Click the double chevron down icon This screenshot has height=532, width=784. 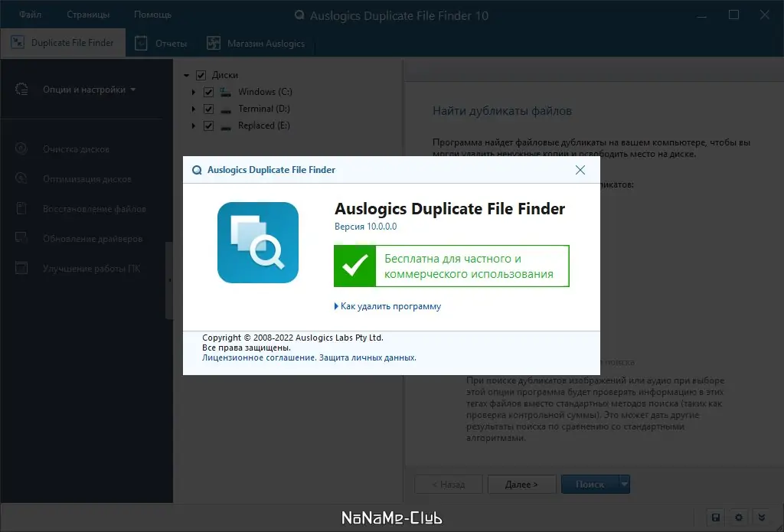(x=762, y=517)
